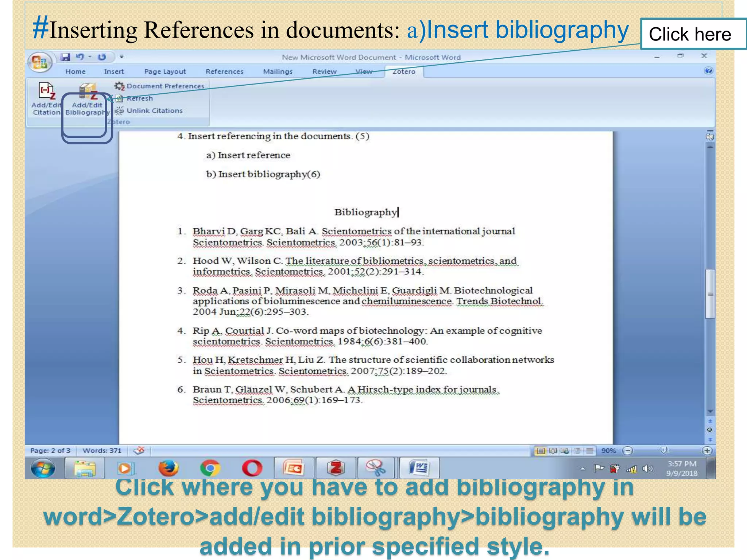Screen dimensions: 747x560
Task: Click the taskbar clock 3:57 PM
Action: tap(682, 468)
